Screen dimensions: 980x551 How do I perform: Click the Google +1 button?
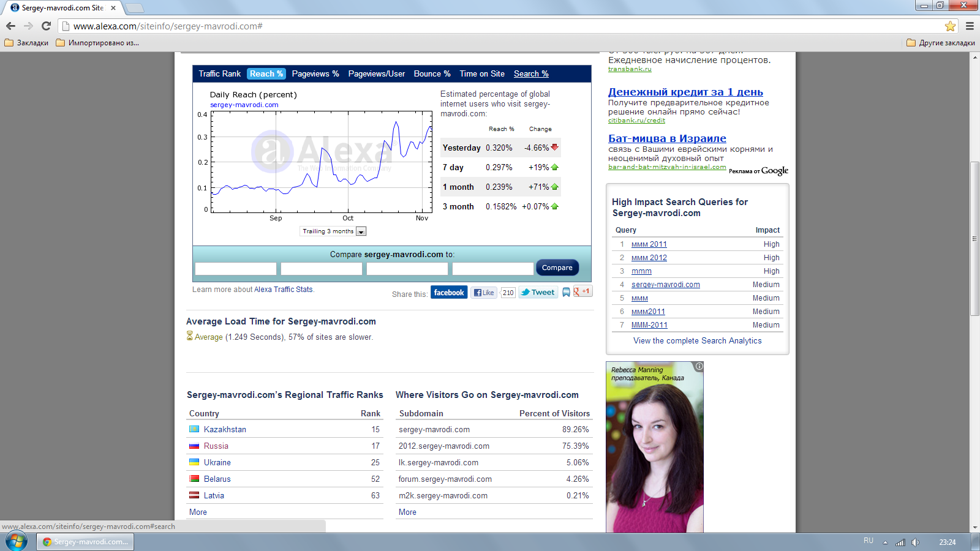(582, 291)
